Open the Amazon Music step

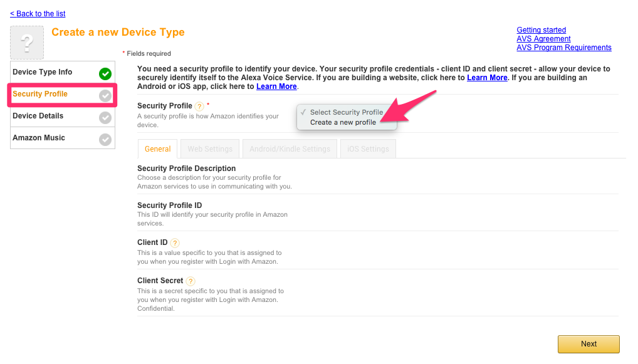click(63, 138)
